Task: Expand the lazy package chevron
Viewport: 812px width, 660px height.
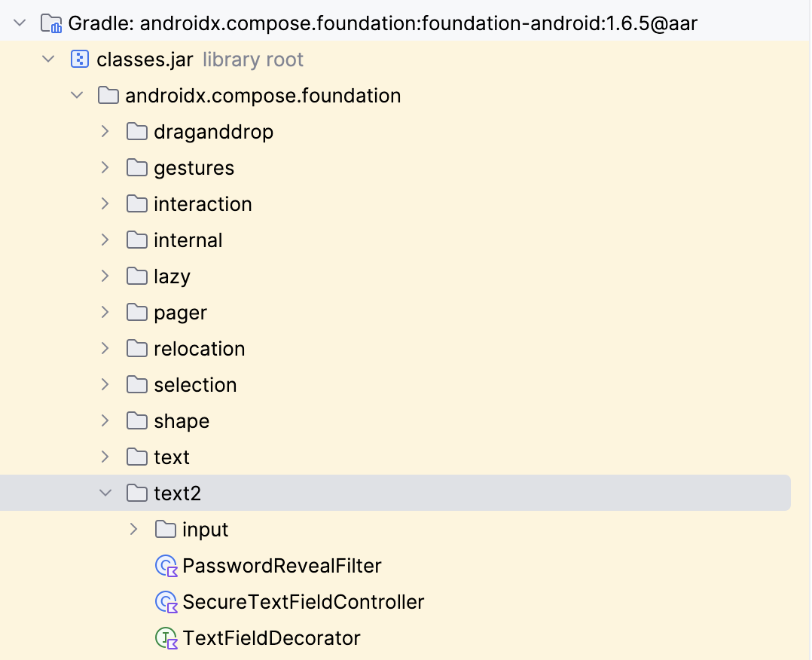Action: 105,276
